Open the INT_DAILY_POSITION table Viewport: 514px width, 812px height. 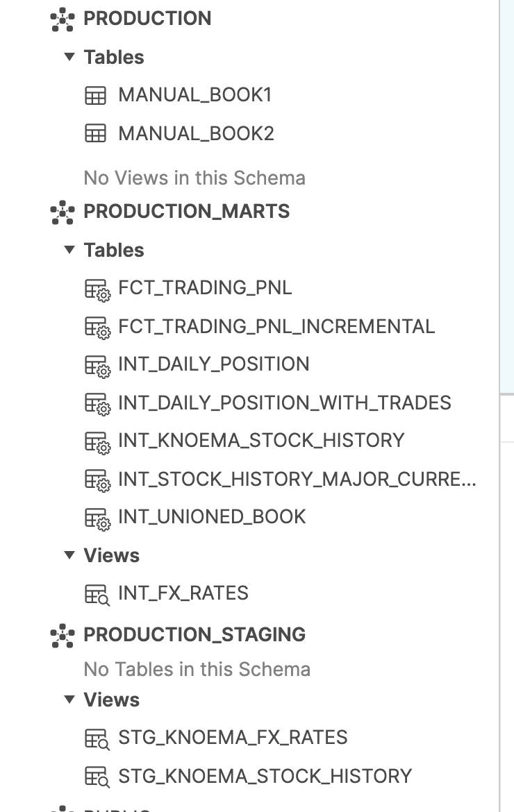click(x=214, y=364)
